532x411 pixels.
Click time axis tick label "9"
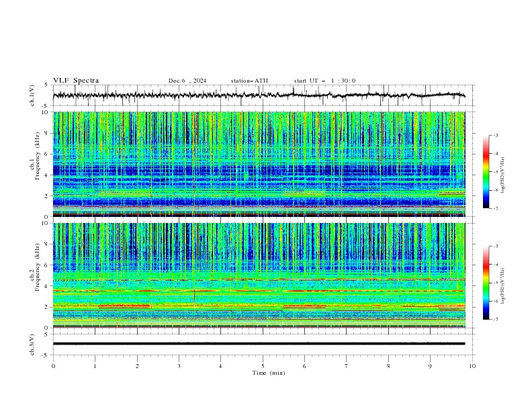430,366
